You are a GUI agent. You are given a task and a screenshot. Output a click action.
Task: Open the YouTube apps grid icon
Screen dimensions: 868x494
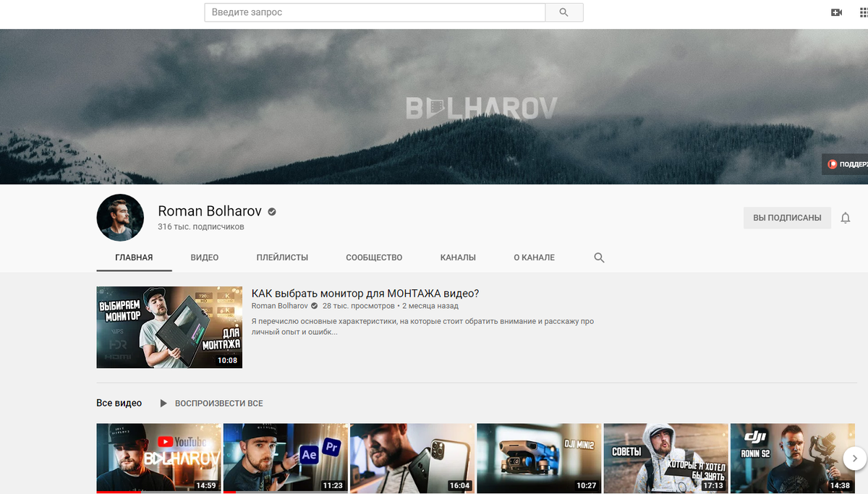pyautogui.click(x=864, y=12)
